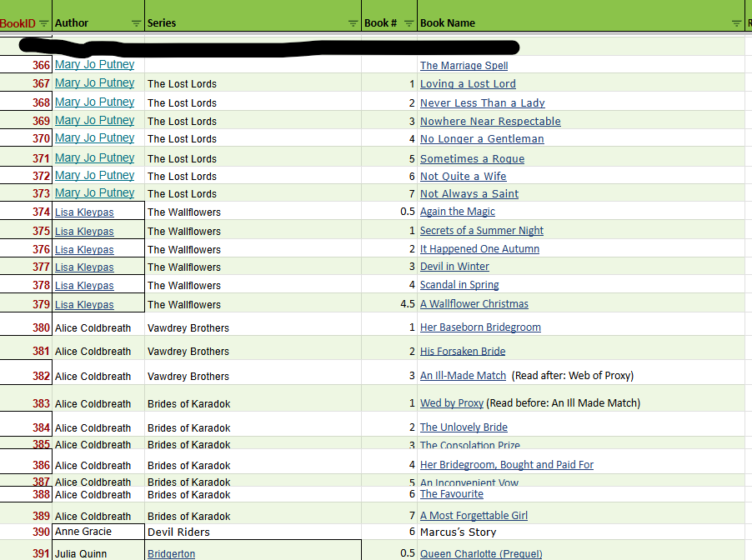Open Lisa Kleypas author link in row 374
This screenshot has height=560, width=752.
84,212
